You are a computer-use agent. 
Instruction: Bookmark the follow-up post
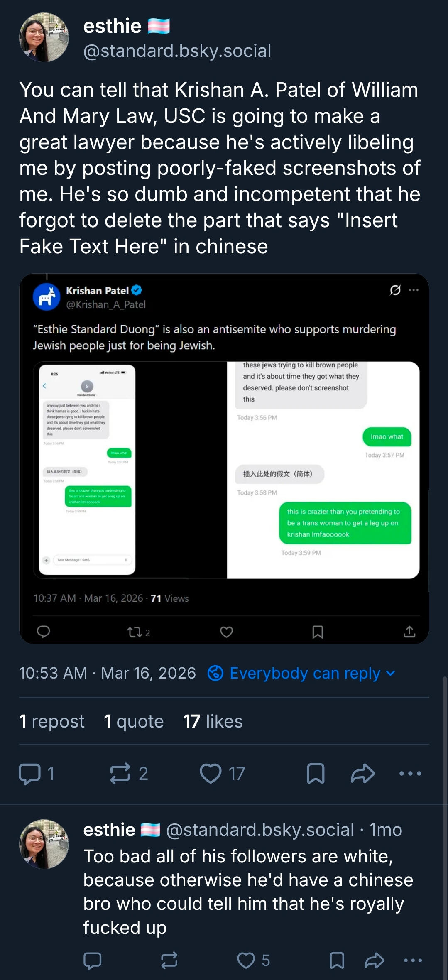337,960
